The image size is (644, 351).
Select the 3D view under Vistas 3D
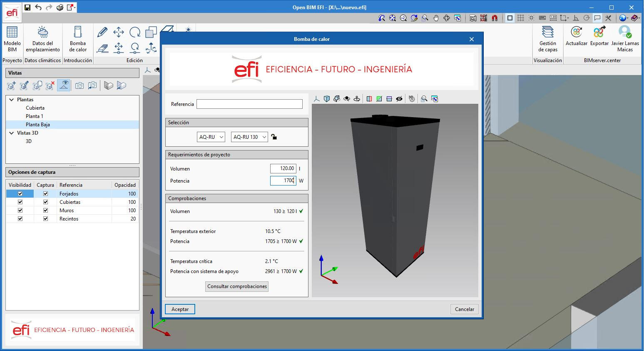[29, 141]
